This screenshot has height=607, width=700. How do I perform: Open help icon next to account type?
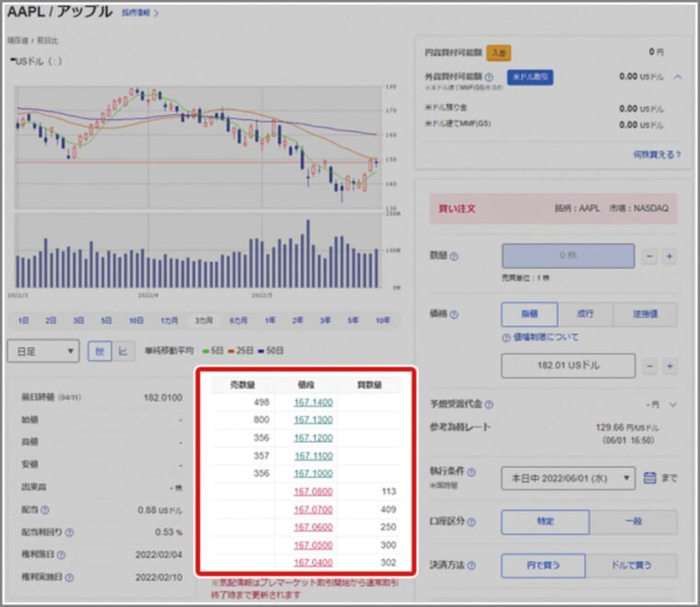click(x=472, y=521)
